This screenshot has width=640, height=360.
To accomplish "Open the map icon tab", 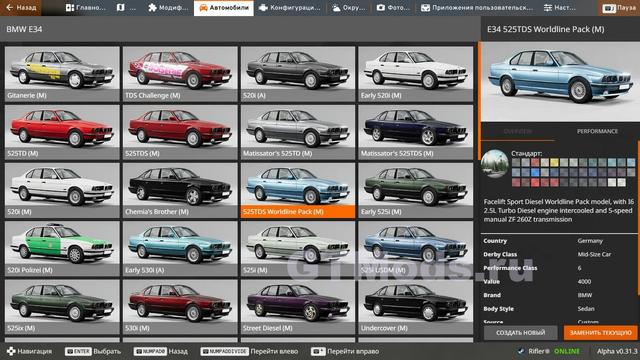I will click(x=127, y=8).
